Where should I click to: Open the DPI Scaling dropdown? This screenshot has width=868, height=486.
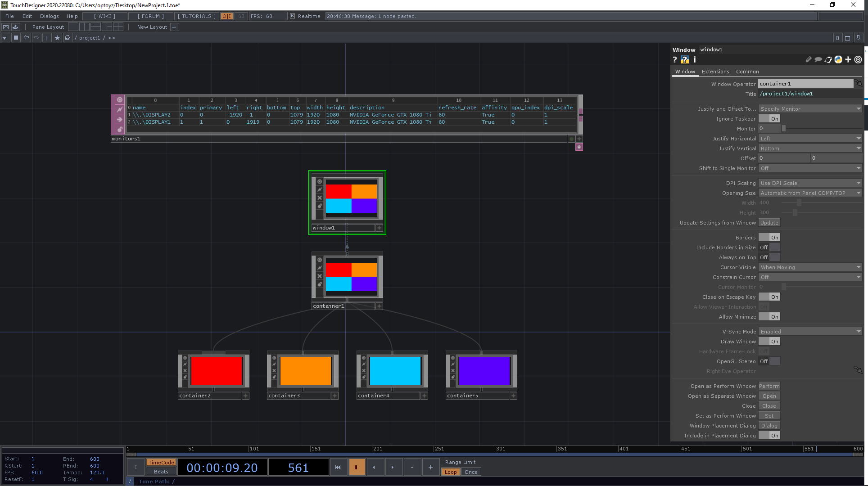click(809, 183)
